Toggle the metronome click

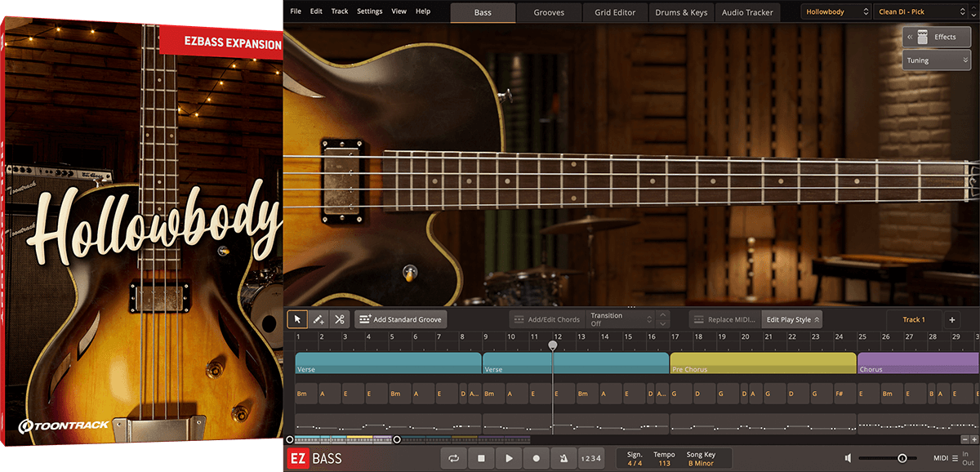(563, 459)
